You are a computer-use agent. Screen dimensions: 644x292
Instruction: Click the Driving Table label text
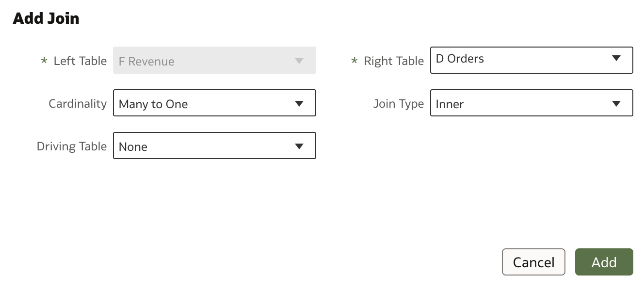[x=72, y=146]
